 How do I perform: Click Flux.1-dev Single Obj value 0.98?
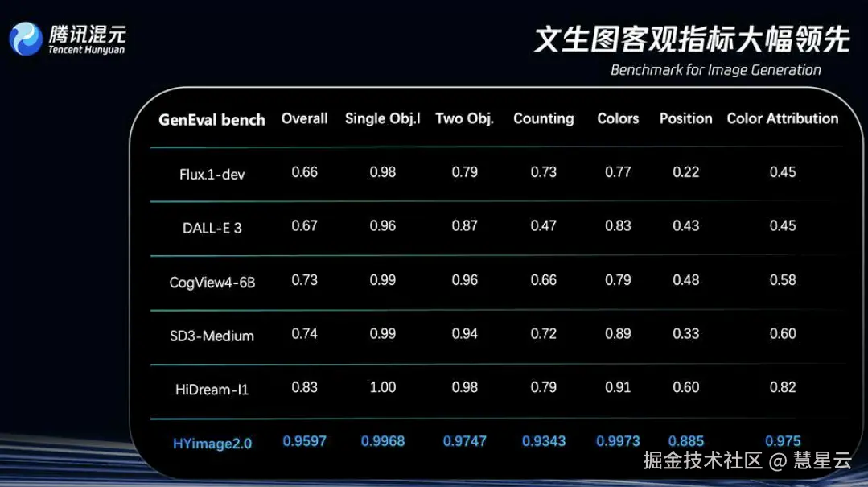383,172
